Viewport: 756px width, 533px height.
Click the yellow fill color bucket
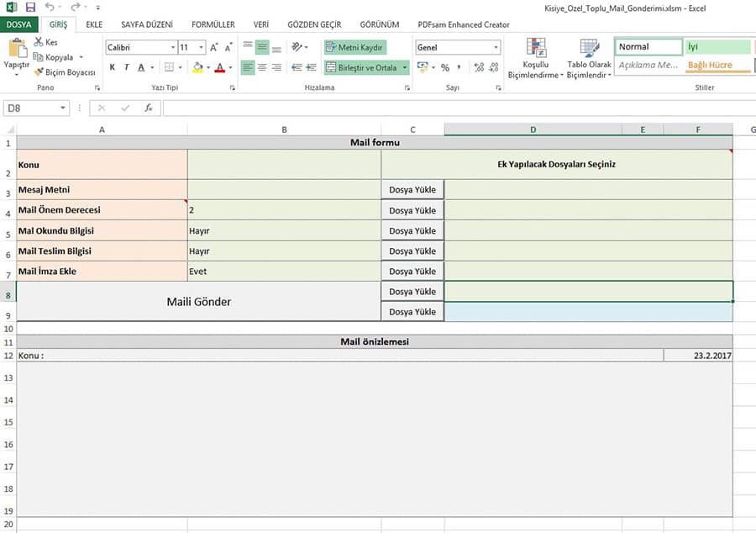click(x=197, y=67)
